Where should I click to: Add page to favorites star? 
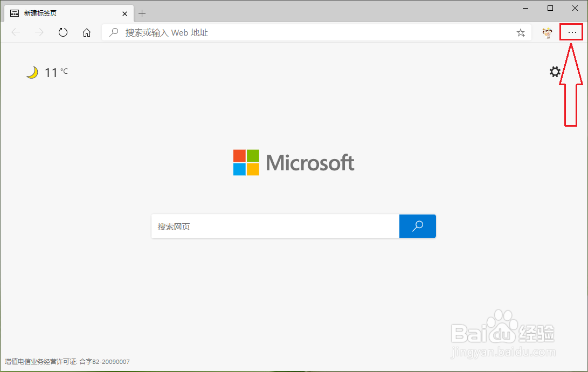click(521, 33)
